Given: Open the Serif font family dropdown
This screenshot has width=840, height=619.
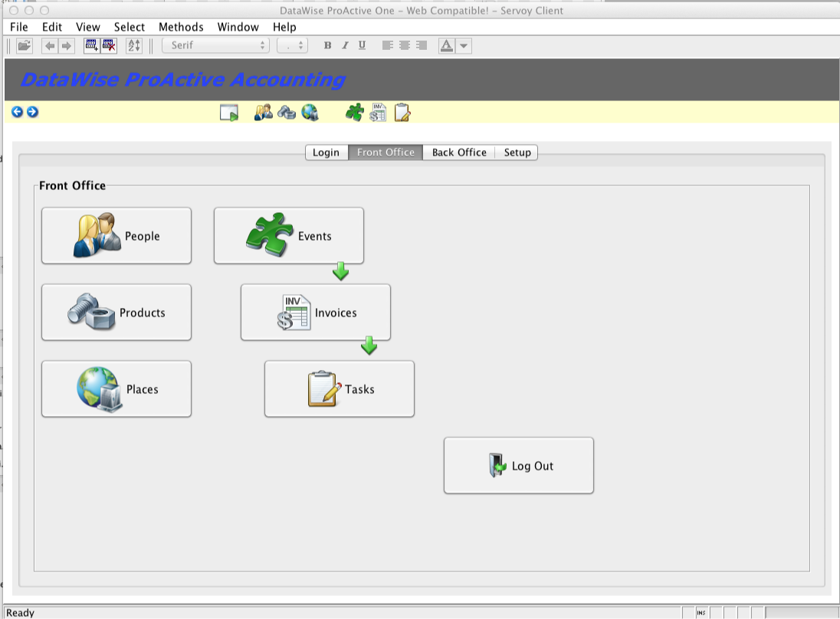Looking at the screenshot, I should tap(215, 45).
